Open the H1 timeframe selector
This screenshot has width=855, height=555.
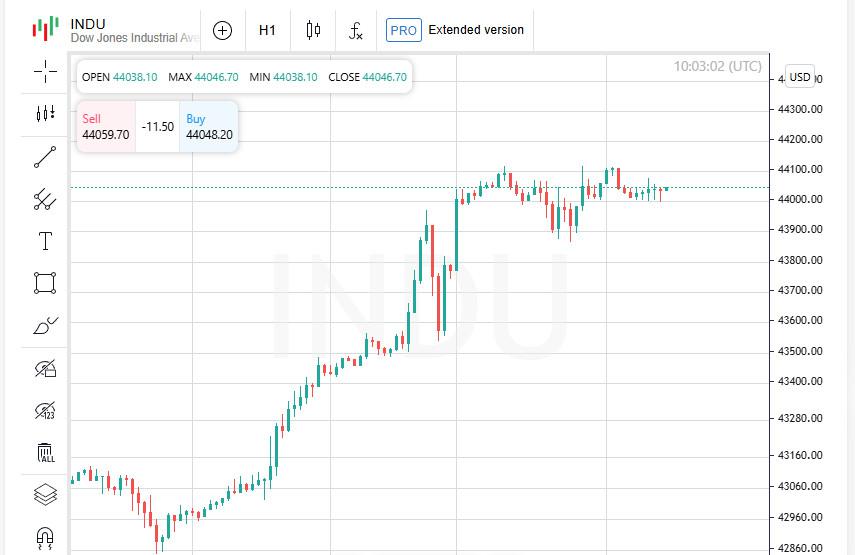click(x=267, y=31)
